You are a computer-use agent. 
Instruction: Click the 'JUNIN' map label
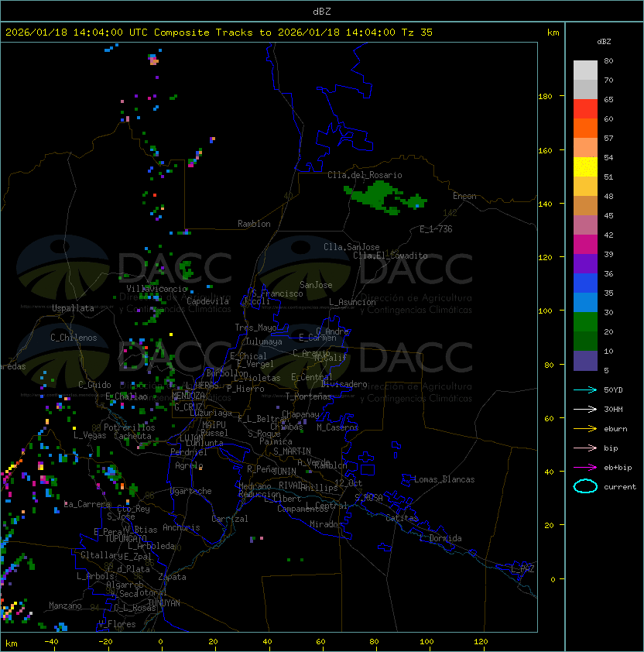[x=284, y=471]
